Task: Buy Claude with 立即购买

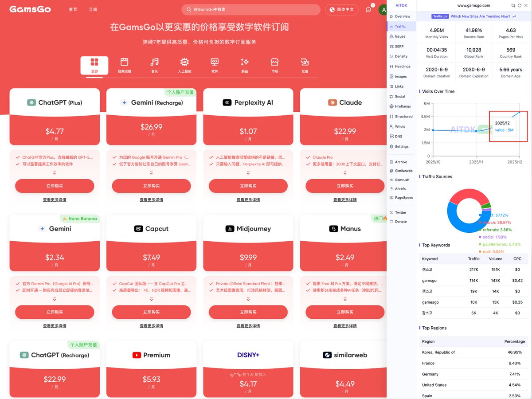Action: pos(345,186)
